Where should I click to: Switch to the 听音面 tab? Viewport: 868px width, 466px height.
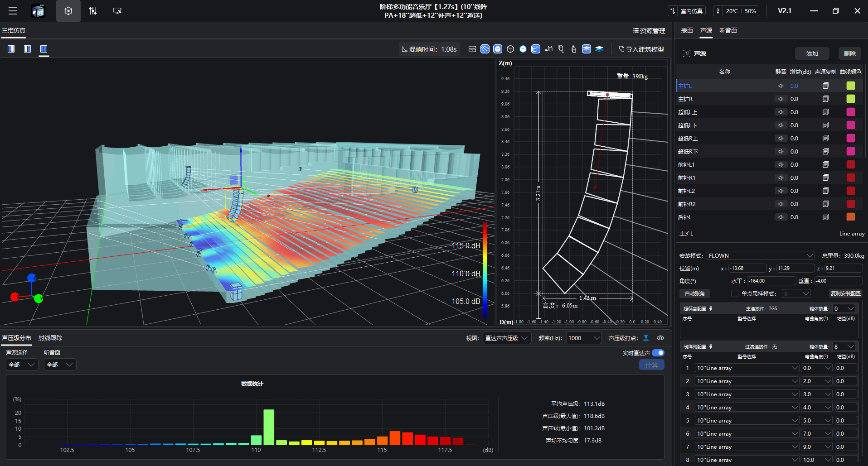tap(728, 30)
